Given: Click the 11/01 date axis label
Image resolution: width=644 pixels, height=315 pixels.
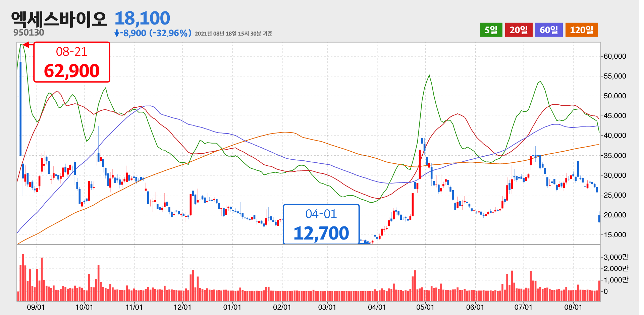Looking at the screenshot, I should point(134,307).
